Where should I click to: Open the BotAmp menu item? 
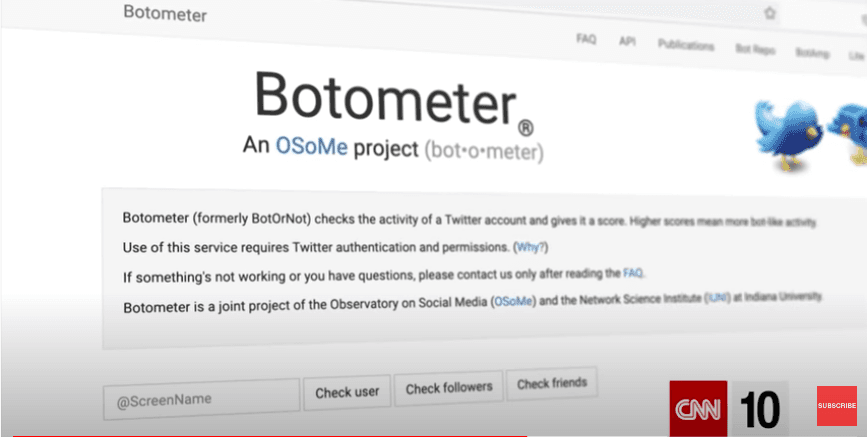(x=812, y=54)
